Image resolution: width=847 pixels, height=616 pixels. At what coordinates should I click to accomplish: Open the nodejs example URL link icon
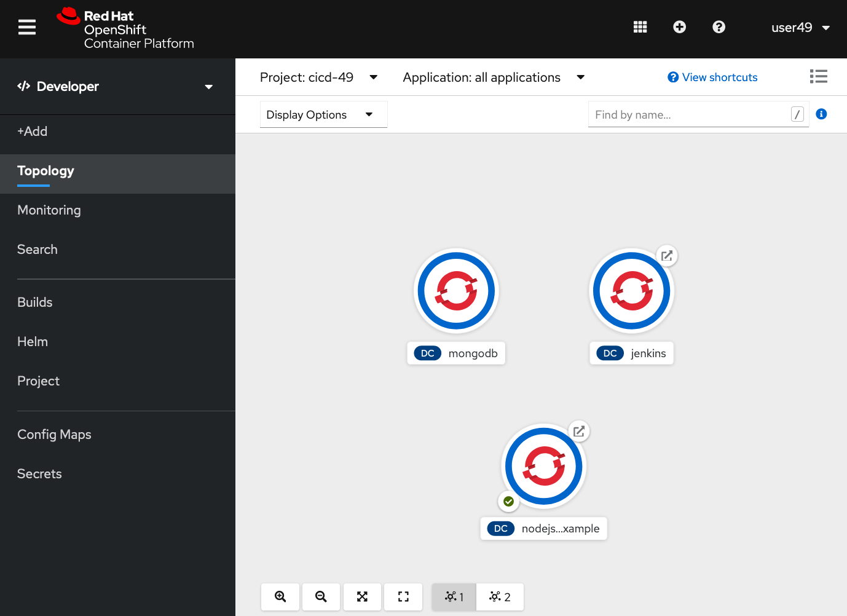[x=579, y=432]
